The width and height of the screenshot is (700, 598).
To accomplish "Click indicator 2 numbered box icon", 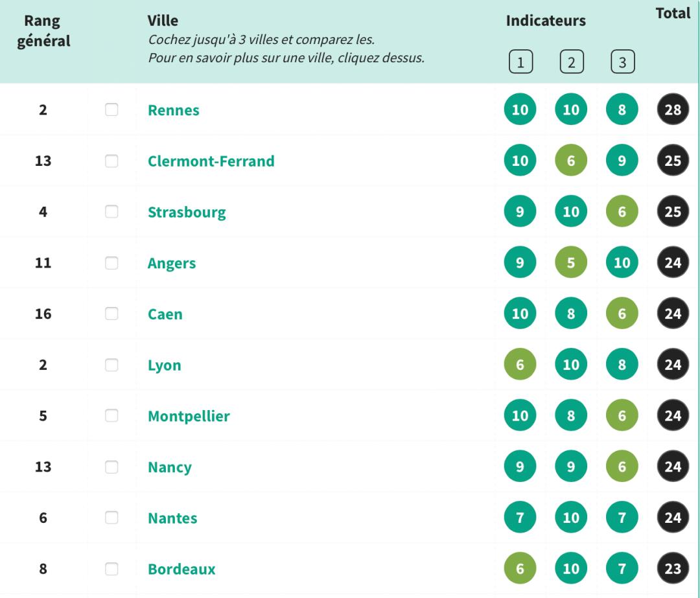I will pyautogui.click(x=571, y=63).
